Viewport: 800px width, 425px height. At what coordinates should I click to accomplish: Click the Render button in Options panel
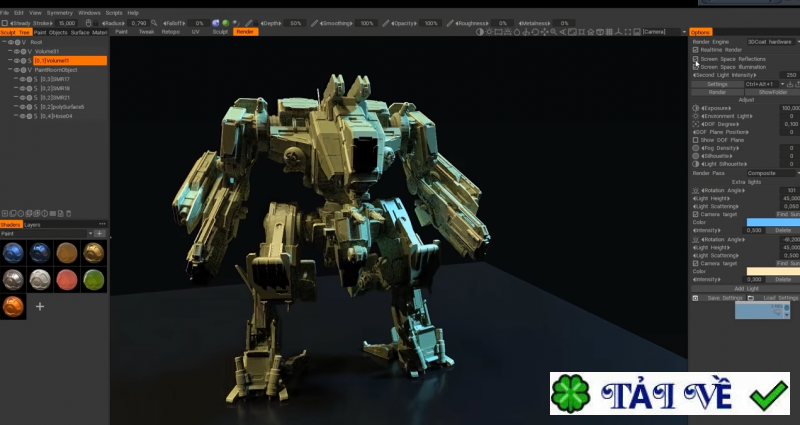click(717, 92)
